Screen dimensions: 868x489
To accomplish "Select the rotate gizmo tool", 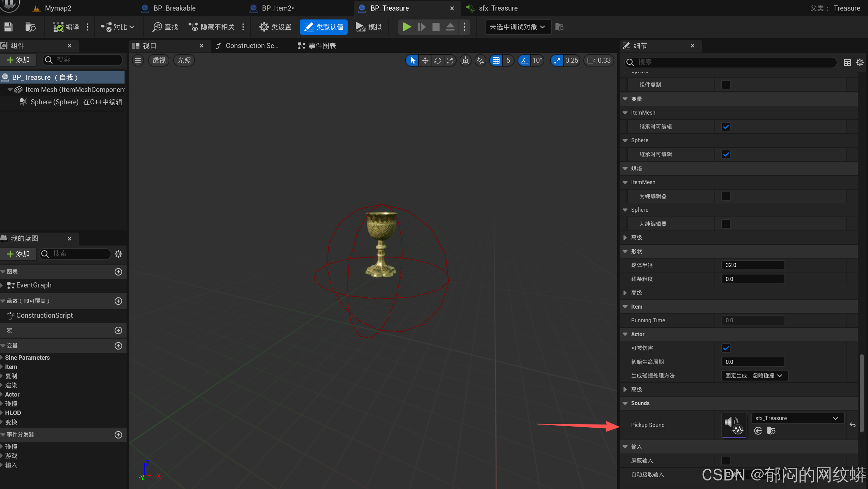I will click(437, 60).
